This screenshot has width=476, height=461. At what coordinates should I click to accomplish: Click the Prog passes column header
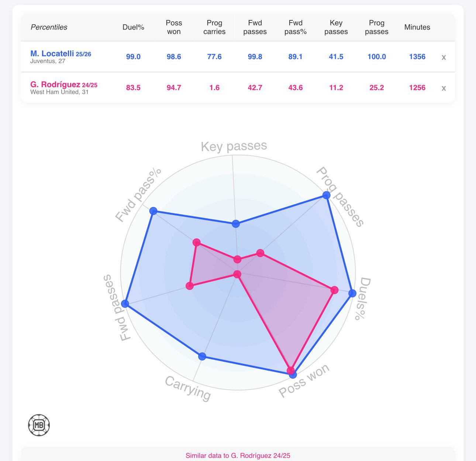click(x=377, y=27)
